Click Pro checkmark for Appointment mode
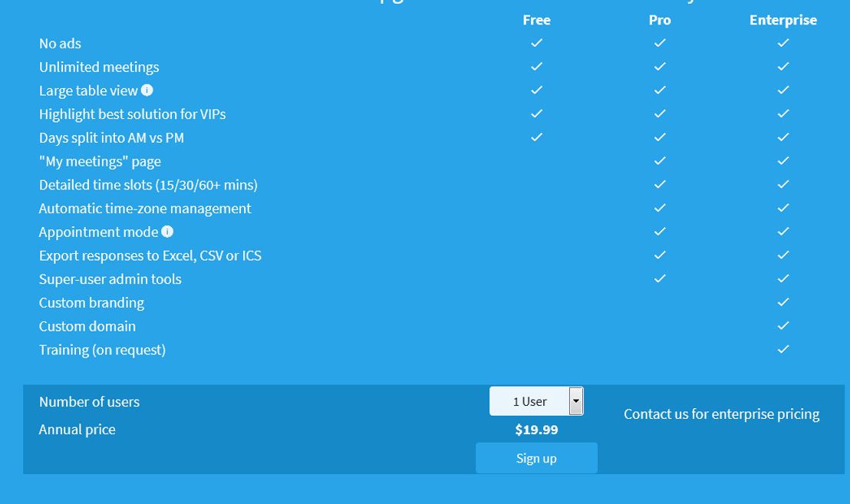 pos(660,232)
